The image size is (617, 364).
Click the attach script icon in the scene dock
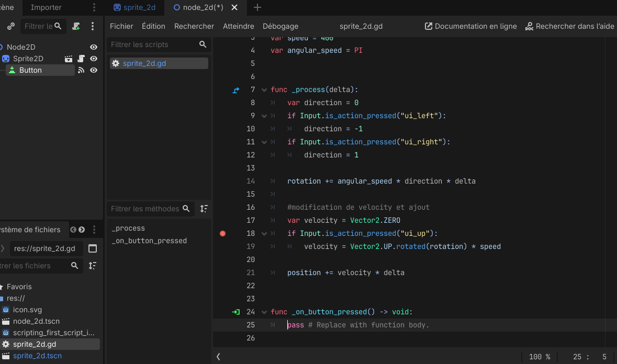(x=76, y=26)
